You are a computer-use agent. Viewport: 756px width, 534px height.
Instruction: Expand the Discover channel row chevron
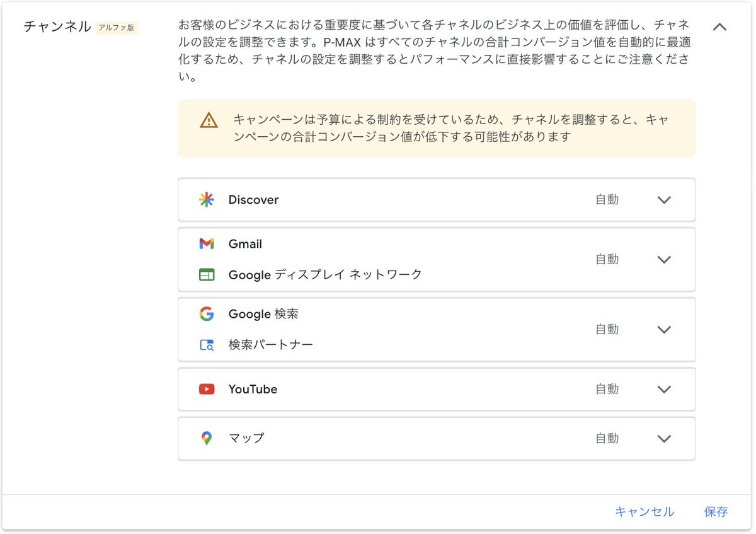tap(664, 200)
